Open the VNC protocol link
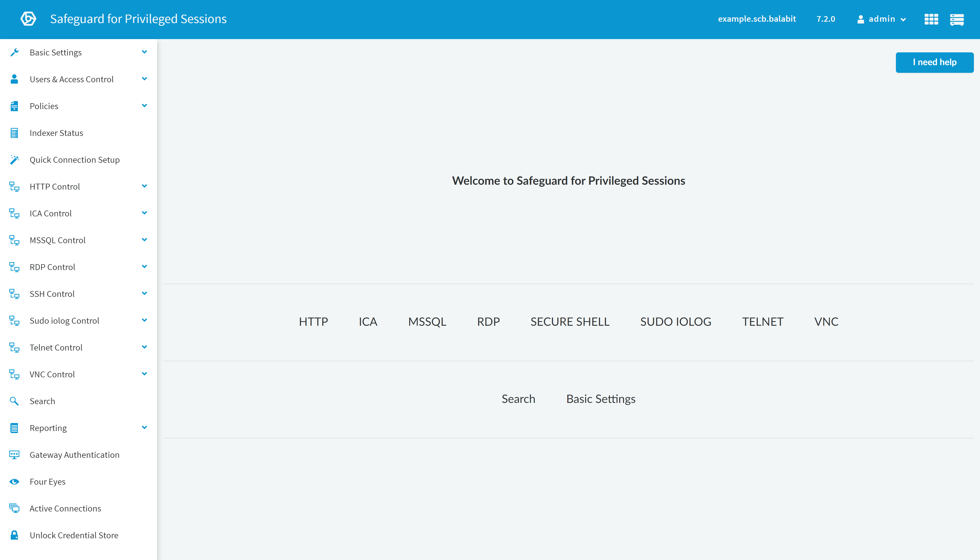Screen dimensions: 980x560 pyautogui.click(x=826, y=322)
